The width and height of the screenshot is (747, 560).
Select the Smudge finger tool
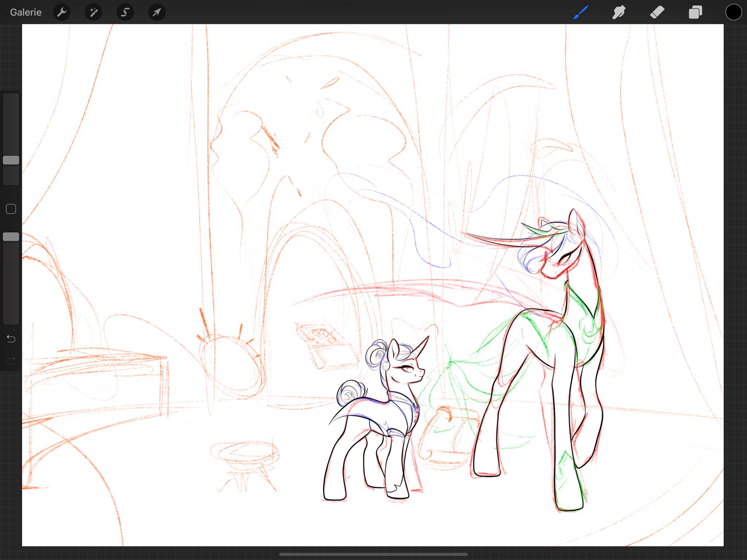[x=619, y=12]
